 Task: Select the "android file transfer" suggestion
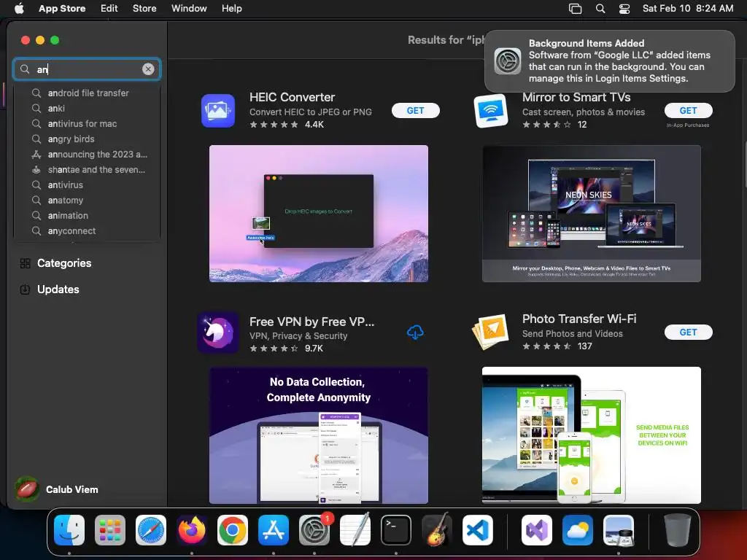tap(88, 93)
